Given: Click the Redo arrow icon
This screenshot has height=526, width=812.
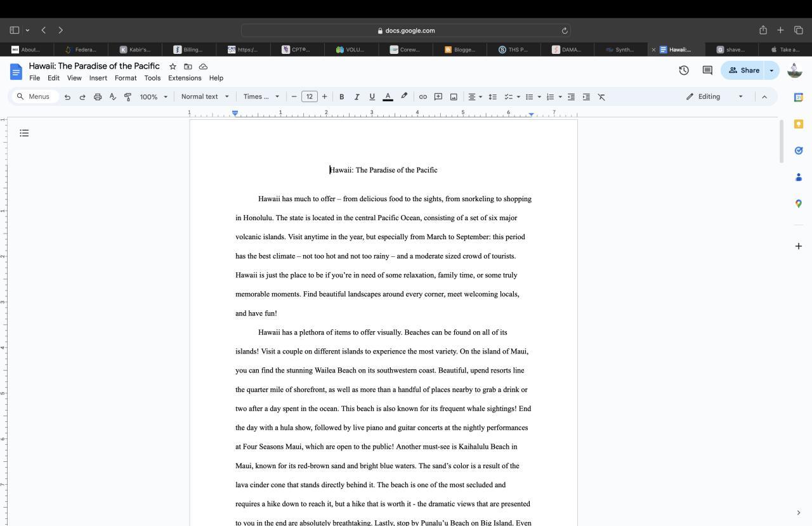Looking at the screenshot, I should coord(82,96).
